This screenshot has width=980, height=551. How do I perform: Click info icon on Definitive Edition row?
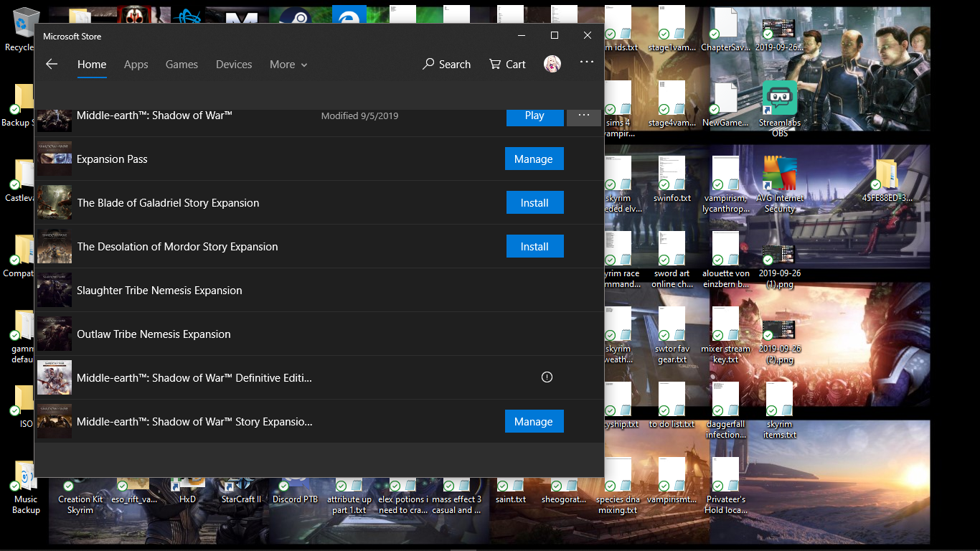(547, 377)
